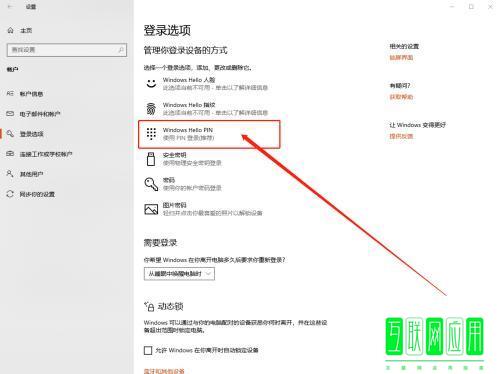Click the Windows Hello fingerprint icon
The width and height of the screenshot is (500, 374).
pyautogui.click(x=151, y=108)
